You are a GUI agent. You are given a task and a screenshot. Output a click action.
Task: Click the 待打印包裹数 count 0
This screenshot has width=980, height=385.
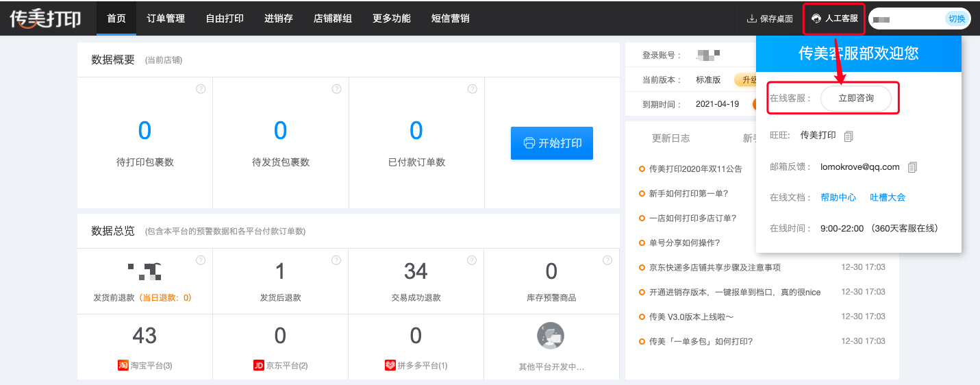(x=145, y=130)
